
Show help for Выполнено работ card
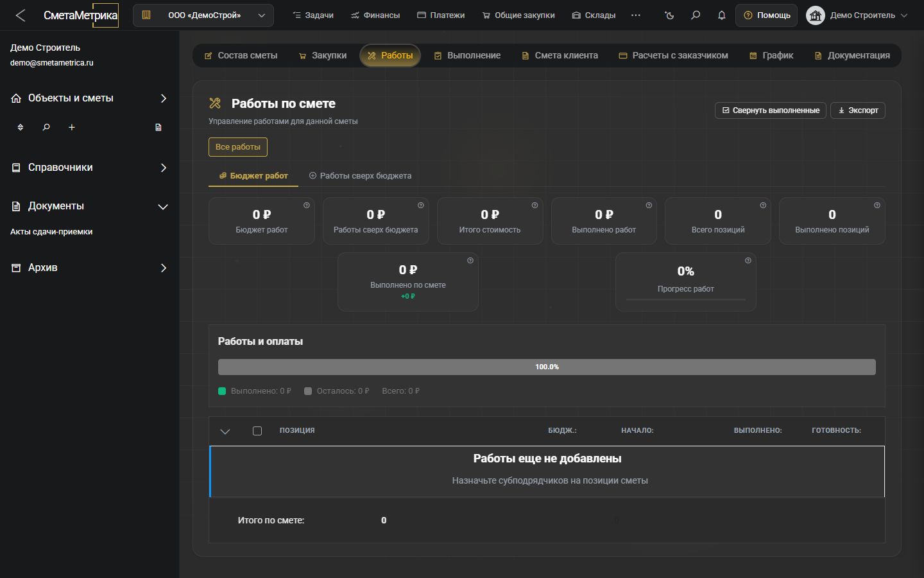[649, 206]
